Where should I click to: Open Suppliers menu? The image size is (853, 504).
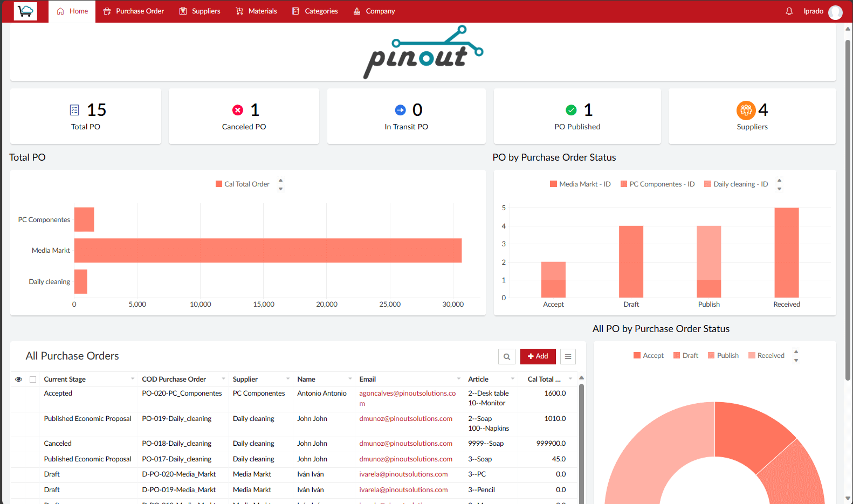coord(200,11)
